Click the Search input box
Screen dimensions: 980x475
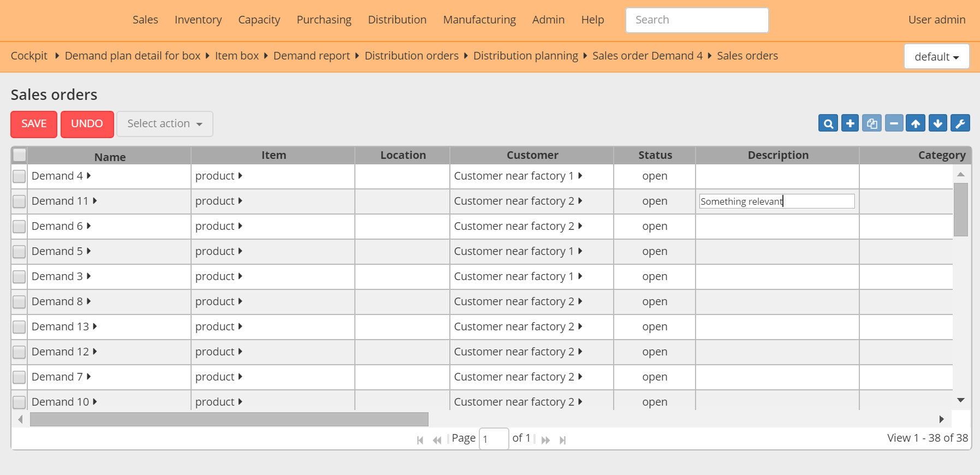click(697, 20)
